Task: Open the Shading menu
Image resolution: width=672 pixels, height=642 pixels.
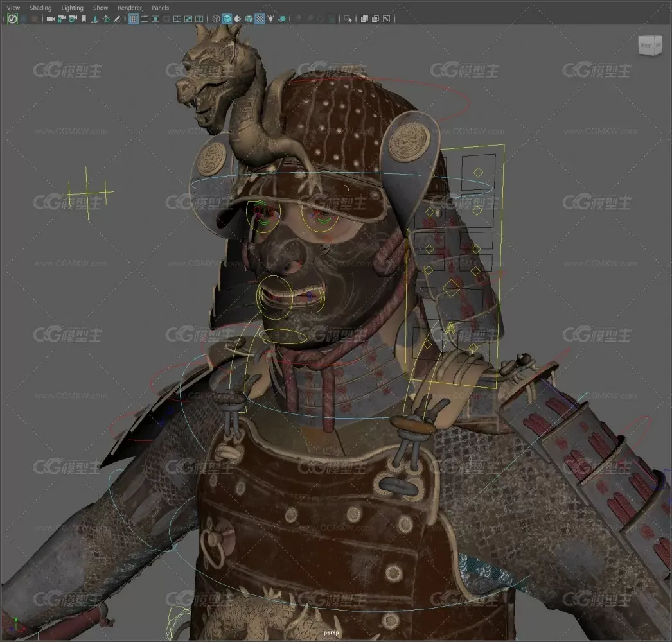Action: pos(40,8)
